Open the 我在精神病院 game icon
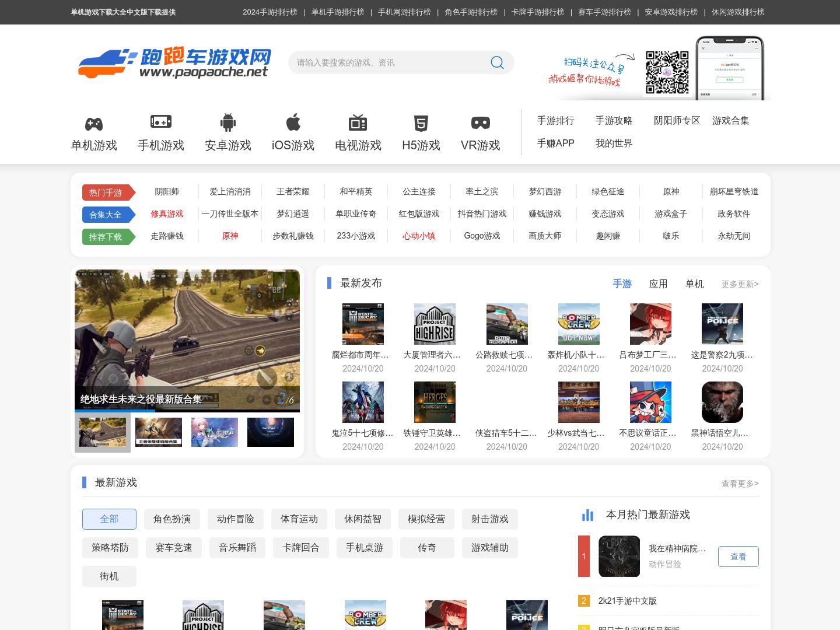 point(619,556)
